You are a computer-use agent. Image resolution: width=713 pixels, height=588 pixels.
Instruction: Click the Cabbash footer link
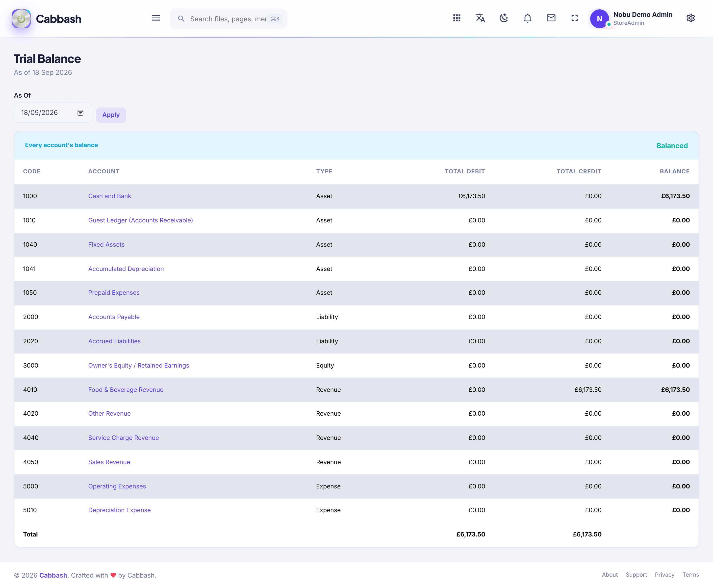click(53, 575)
